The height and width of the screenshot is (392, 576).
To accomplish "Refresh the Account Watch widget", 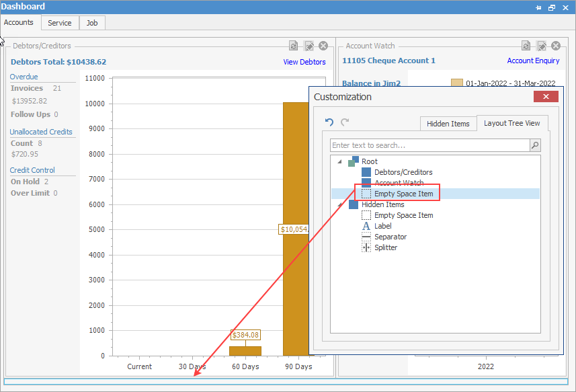I will point(526,46).
